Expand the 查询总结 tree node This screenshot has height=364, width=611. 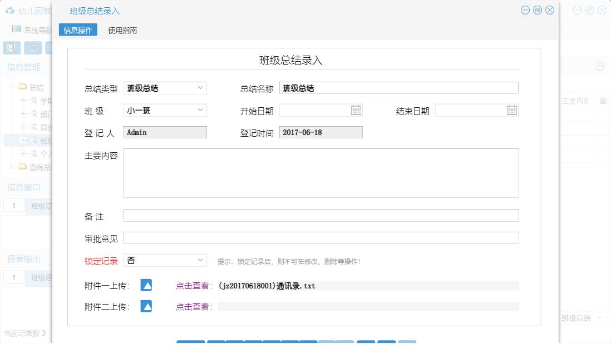[x=12, y=166]
